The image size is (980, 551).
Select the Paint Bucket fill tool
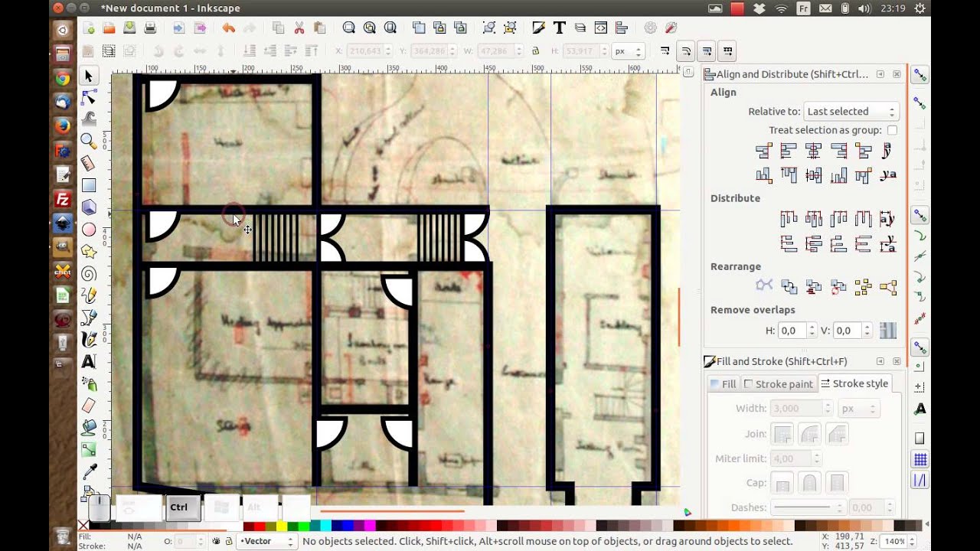(89, 428)
